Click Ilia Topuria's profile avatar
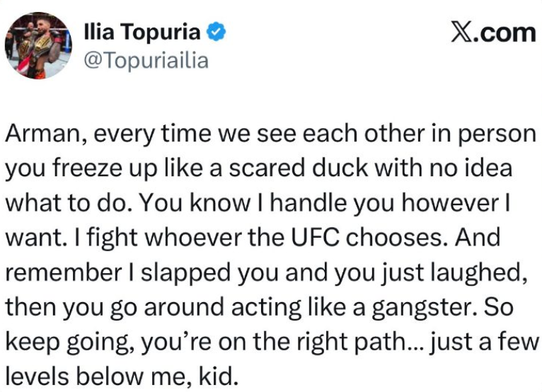542x392 pixels. (38, 44)
